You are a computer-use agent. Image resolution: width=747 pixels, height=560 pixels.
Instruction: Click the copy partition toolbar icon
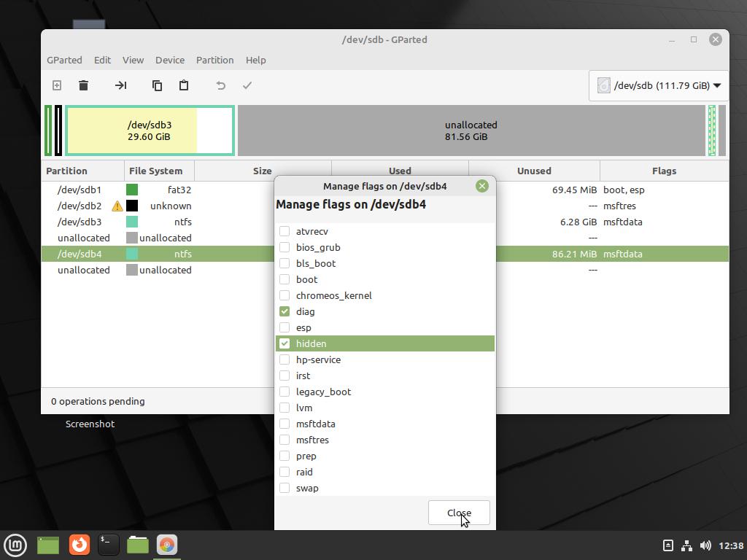pos(157,85)
